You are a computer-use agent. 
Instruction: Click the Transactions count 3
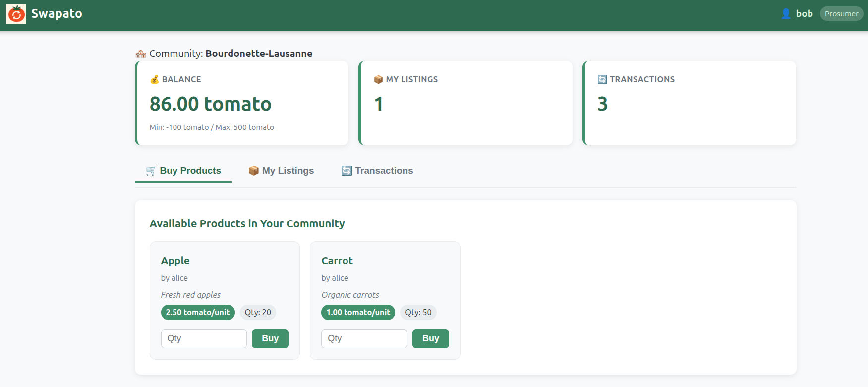(x=603, y=104)
